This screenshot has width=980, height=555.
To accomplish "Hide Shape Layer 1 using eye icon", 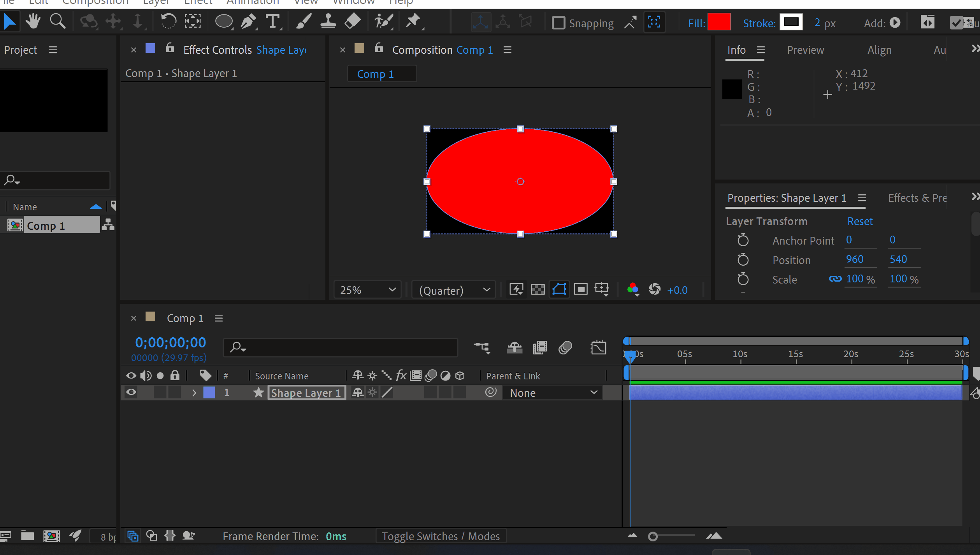I will coord(131,392).
